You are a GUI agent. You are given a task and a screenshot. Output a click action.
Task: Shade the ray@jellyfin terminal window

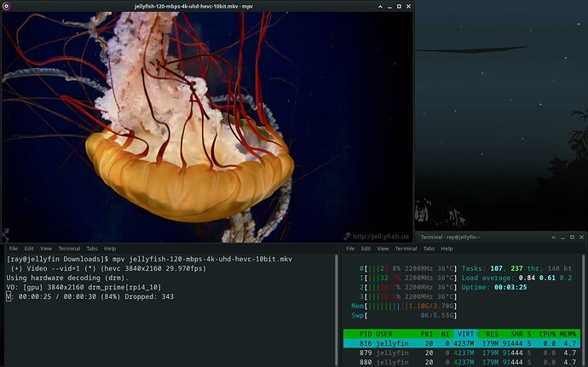[x=554, y=238]
